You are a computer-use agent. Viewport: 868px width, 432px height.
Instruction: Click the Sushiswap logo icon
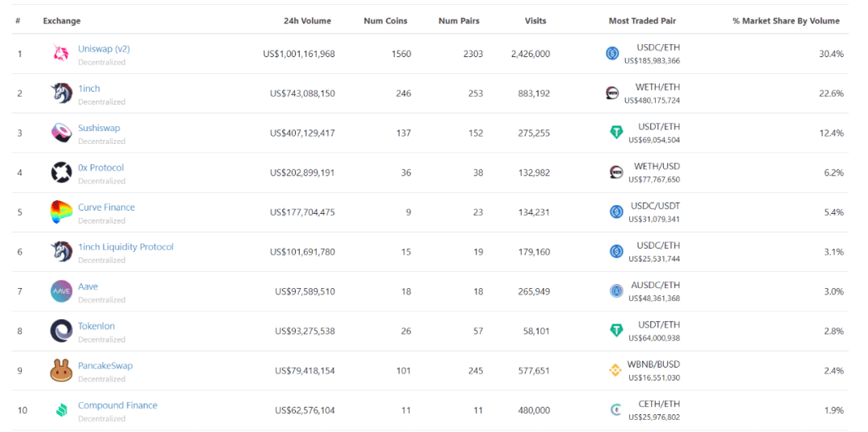tap(61, 133)
